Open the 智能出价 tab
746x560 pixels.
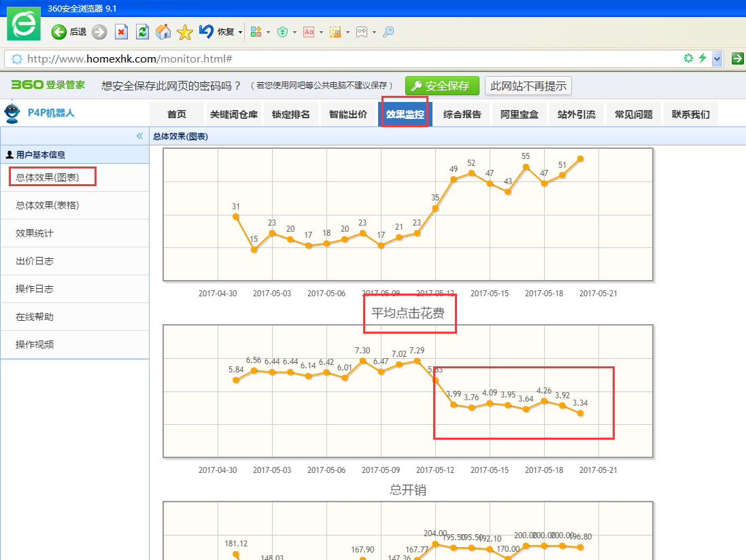point(347,114)
